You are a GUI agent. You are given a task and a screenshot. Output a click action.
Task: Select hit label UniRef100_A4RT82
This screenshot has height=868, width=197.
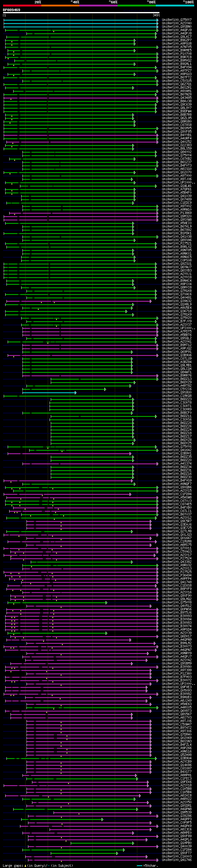(177, 386)
